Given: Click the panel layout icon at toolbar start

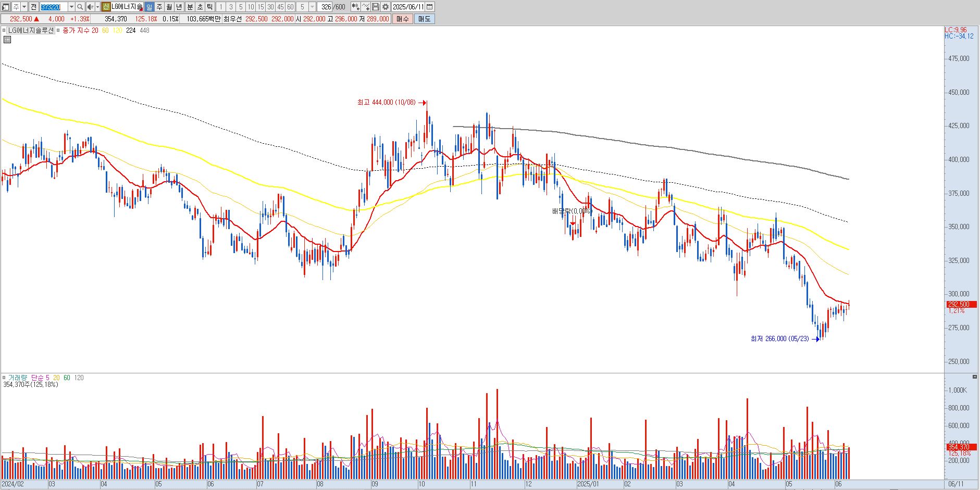Looking at the screenshot, I should pyautogui.click(x=6, y=7).
